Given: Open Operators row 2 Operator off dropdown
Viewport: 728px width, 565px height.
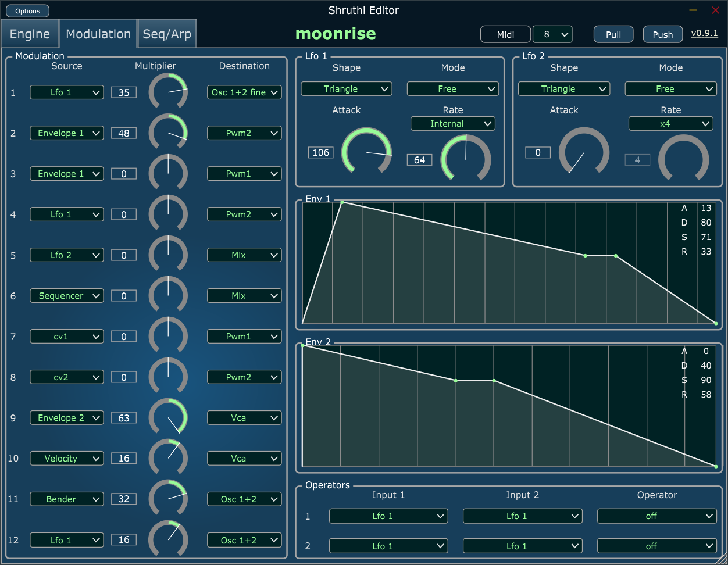Looking at the screenshot, I should click(657, 546).
